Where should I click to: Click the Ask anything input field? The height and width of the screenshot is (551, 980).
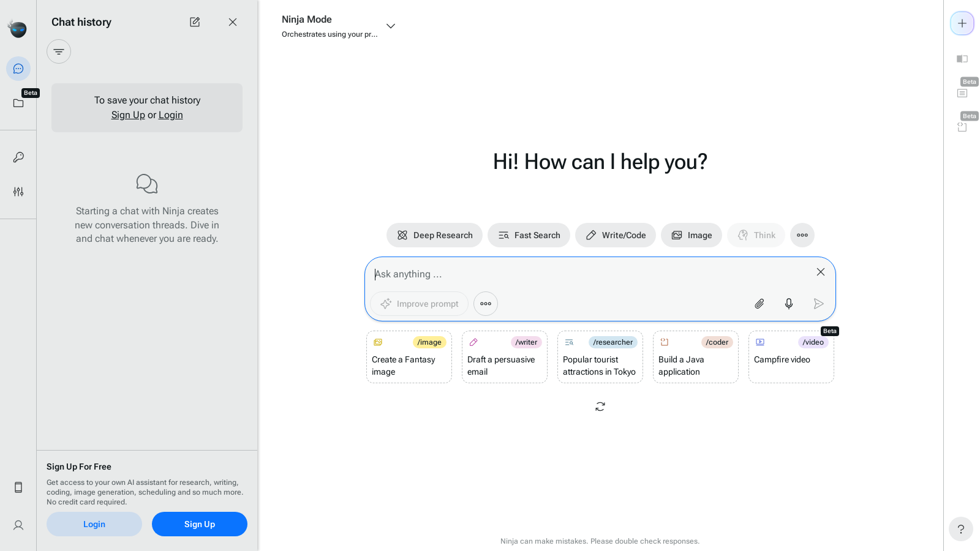(x=588, y=274)
